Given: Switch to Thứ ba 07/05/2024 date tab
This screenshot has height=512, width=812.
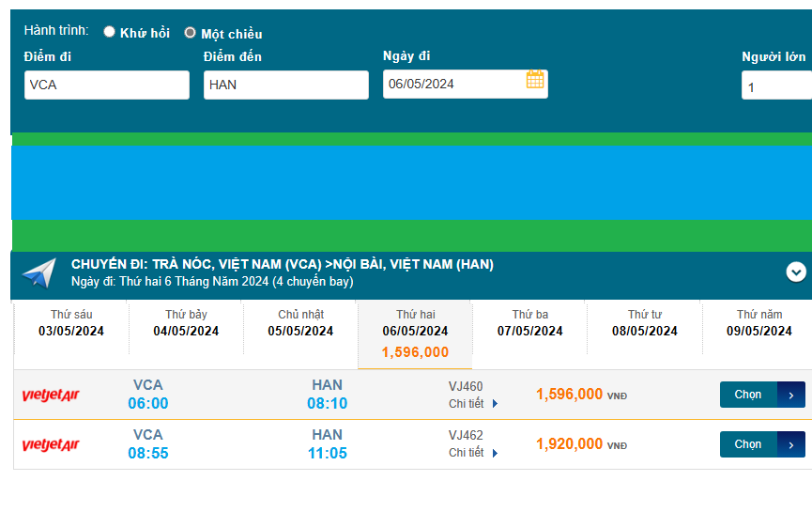Looking at the screenshot, I should (529, 323).
